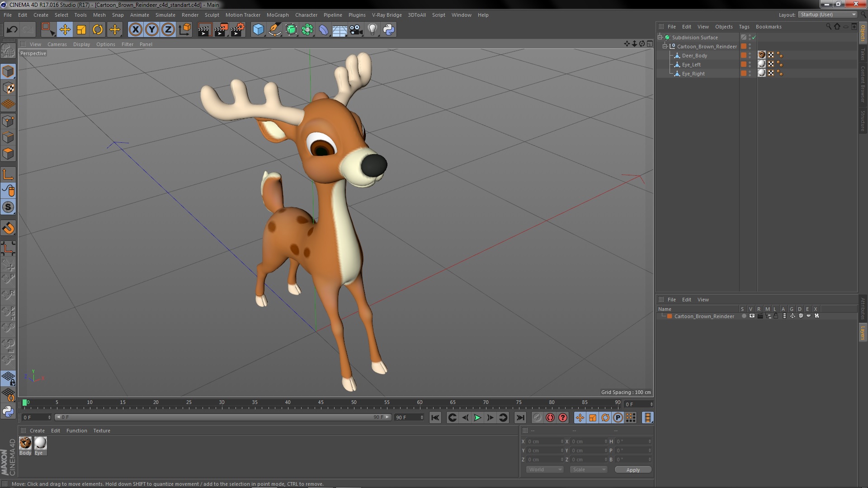Click Eye_Left layer color swatch
The image size is (868, 488).
[743, 64]
